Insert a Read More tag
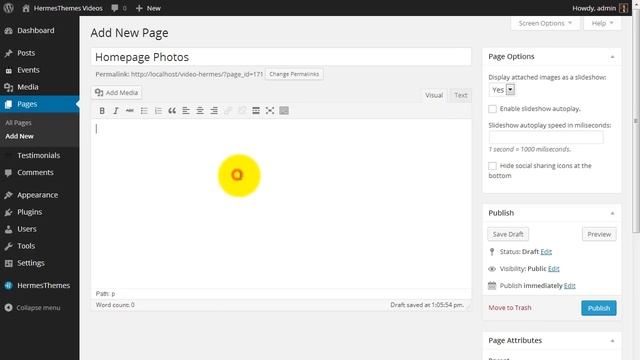 click(256, 111)
